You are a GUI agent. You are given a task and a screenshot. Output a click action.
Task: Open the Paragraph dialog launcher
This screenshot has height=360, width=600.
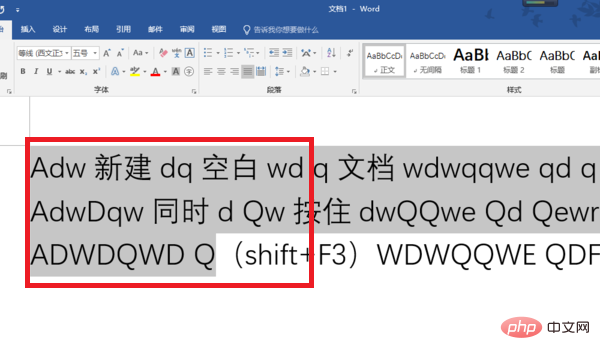click(354, 91)
